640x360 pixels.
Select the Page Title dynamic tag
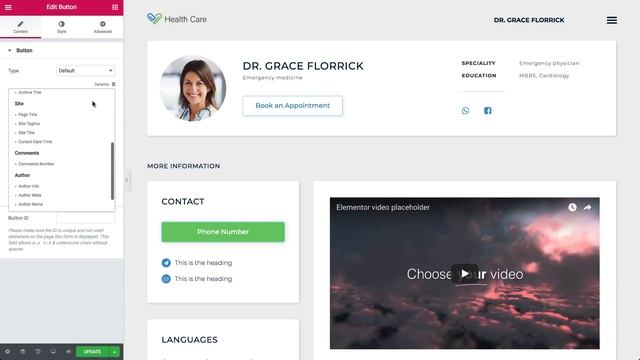point(27,115)
